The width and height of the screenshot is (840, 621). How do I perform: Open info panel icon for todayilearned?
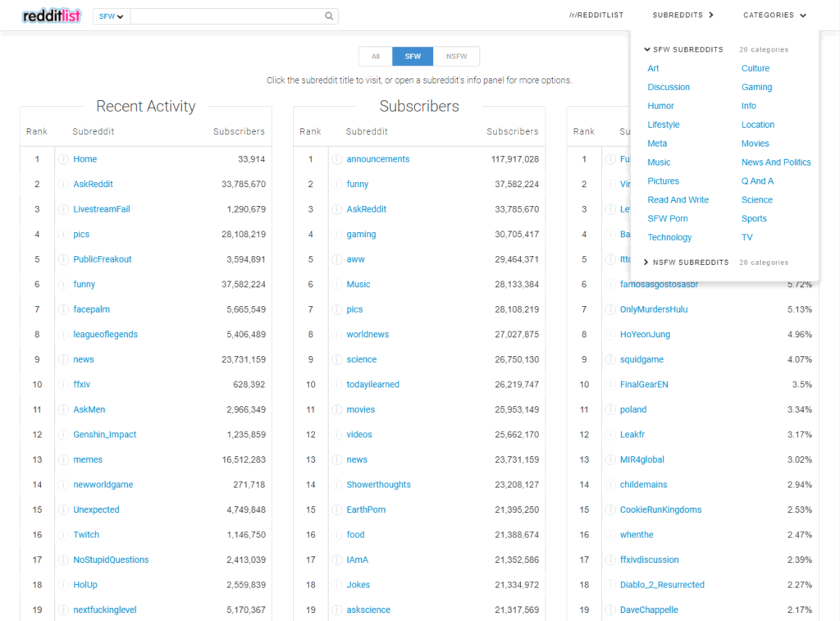coord(336,385)
